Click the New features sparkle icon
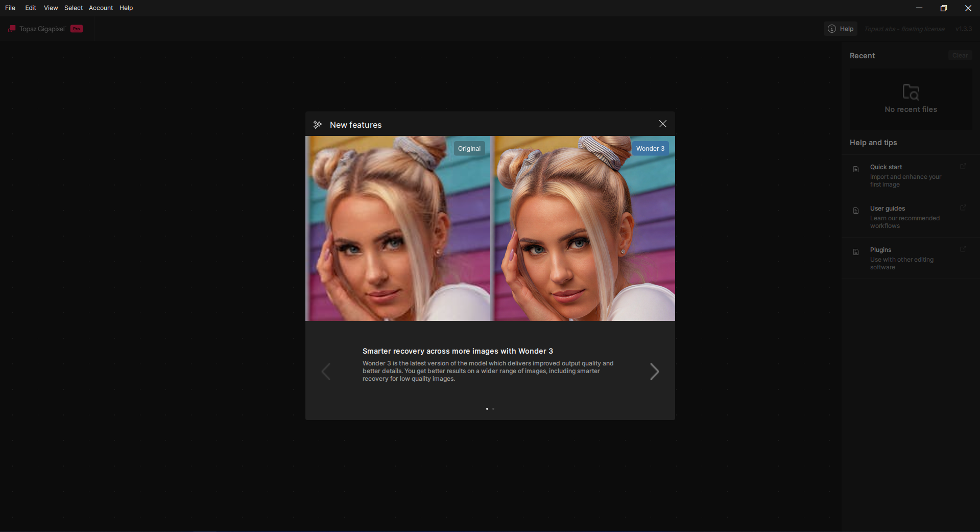 pyautogui.click(x=318, y=125)
